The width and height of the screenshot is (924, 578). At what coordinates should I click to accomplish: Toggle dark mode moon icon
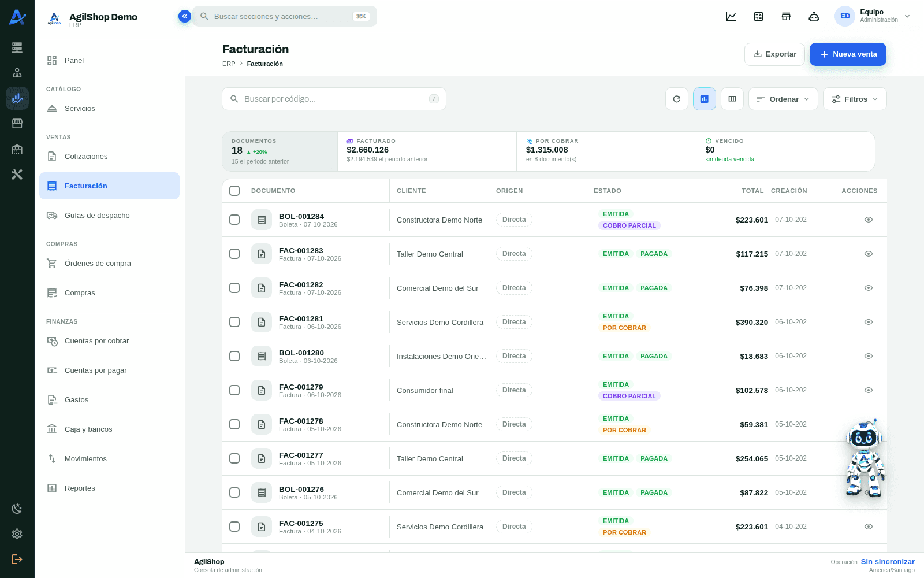coord(17,509)
